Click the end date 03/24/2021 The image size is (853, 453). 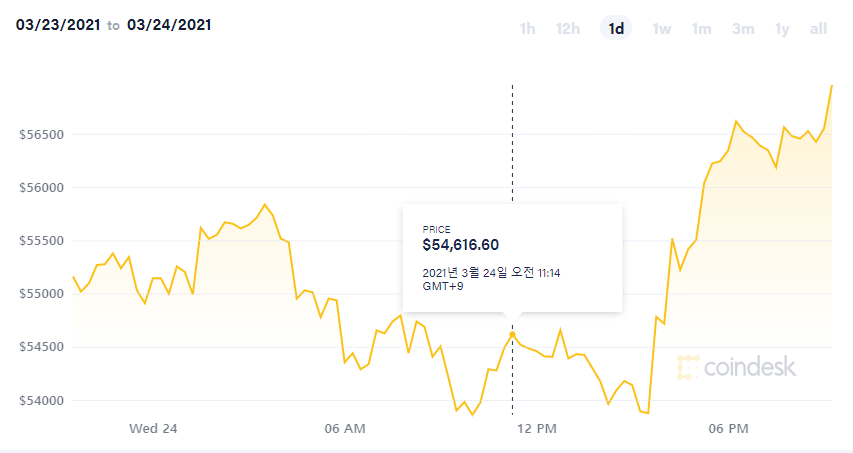[x=169, y=25]
